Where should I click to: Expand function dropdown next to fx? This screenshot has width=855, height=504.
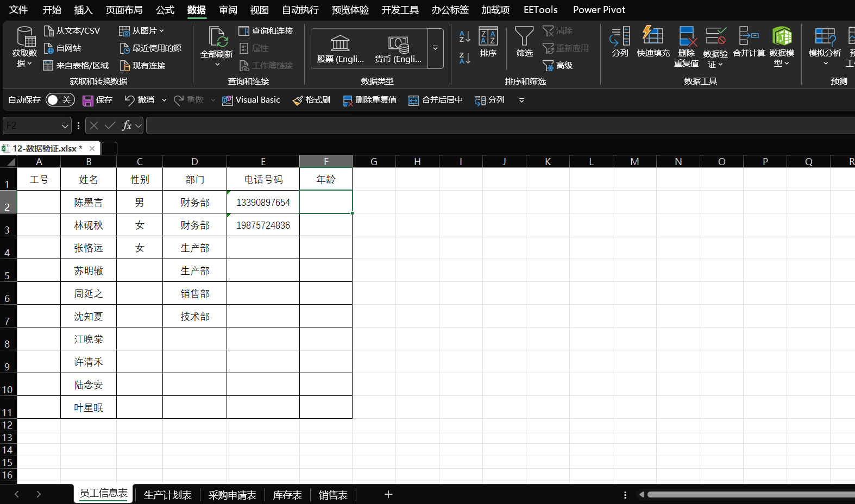tap(139, 126)
